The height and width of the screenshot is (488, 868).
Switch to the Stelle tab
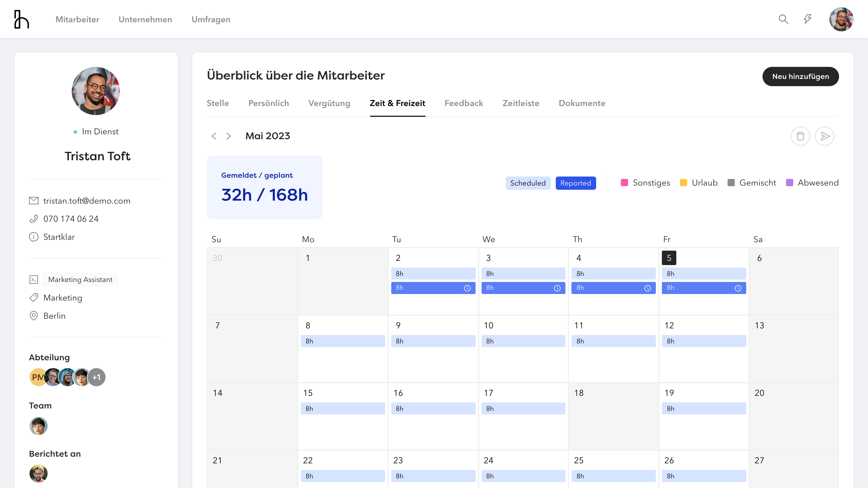(x=218, y=103)
